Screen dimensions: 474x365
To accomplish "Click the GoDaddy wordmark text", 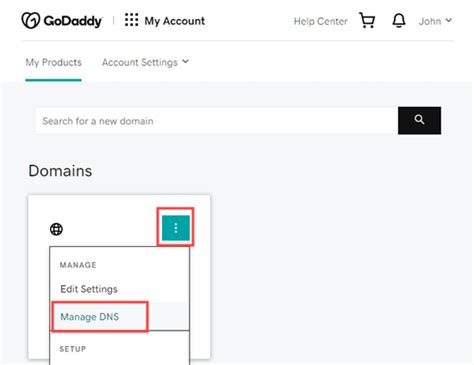I will pos(73,21).
